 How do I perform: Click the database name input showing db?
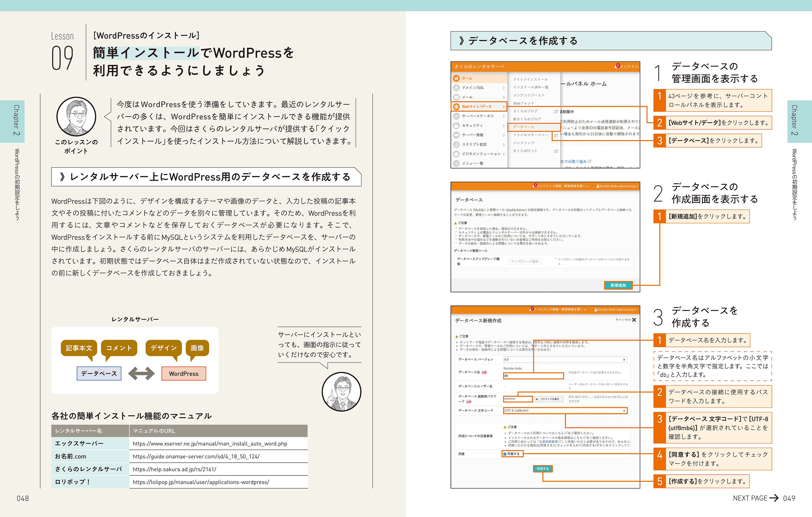point(533,376)
